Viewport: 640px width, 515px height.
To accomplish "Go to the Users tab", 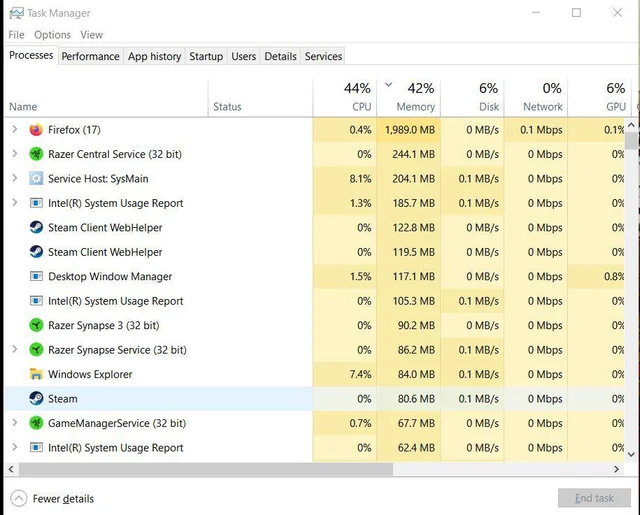I will (243, 56).
